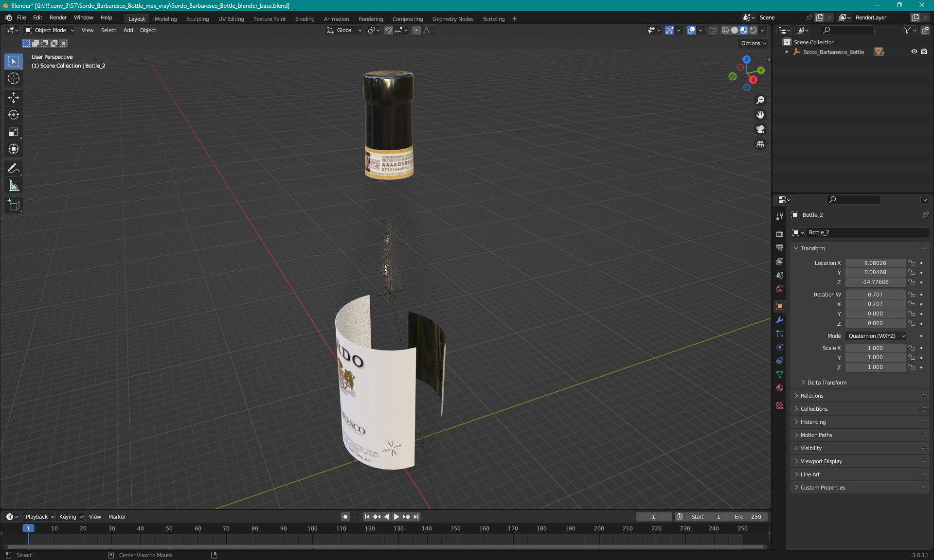Toggle camera view icon
934x560 pixels.
[x=760, y=129]
